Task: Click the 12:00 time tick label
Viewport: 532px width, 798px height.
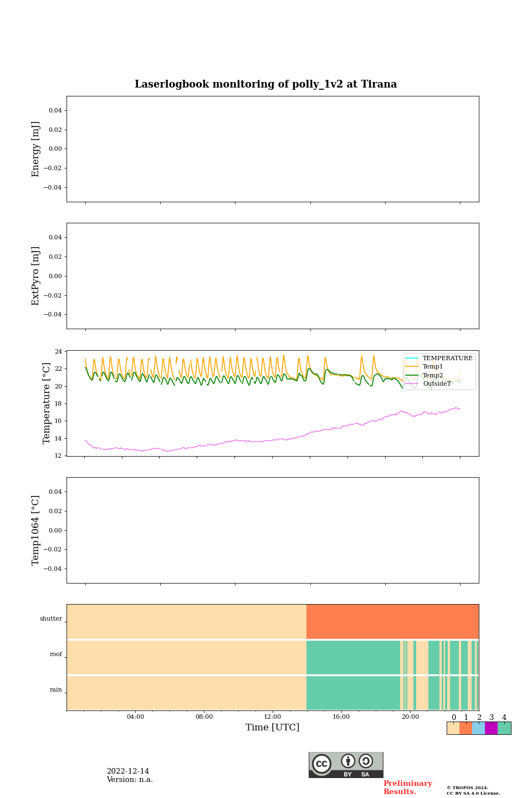Action: [273, 717]
